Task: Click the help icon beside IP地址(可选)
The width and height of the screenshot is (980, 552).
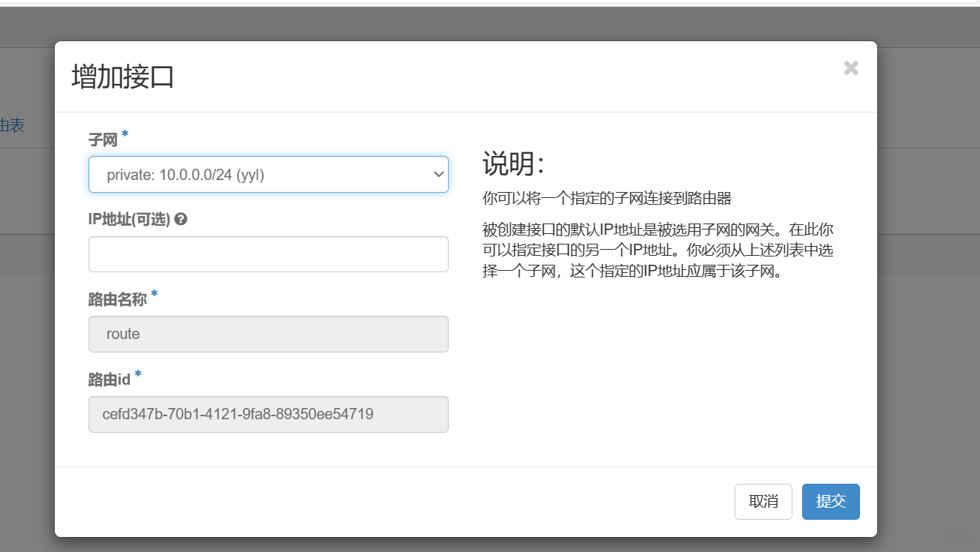Action: click(181, 220)
